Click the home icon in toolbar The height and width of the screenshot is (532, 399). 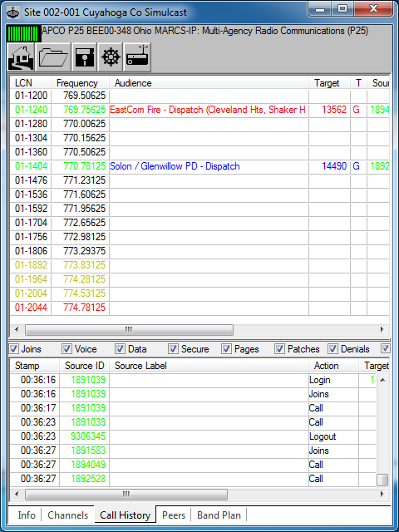[21, 57]
